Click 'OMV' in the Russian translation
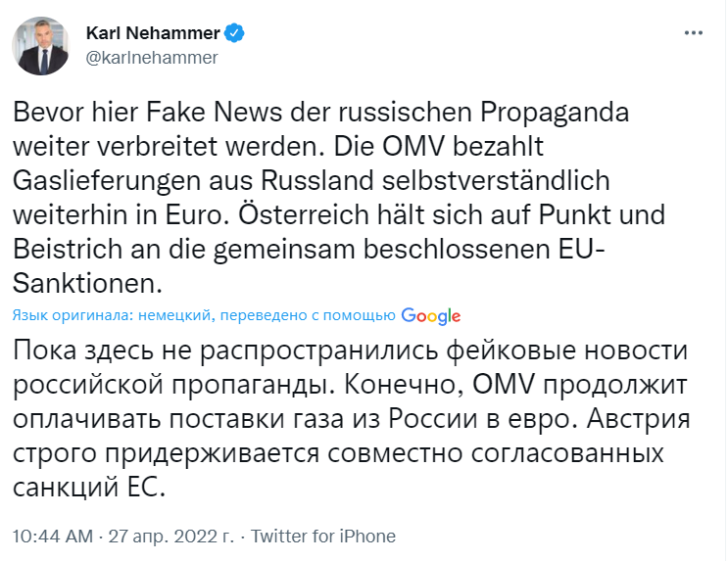The height and width of the screenshot is (561, 728). (504, 384)
